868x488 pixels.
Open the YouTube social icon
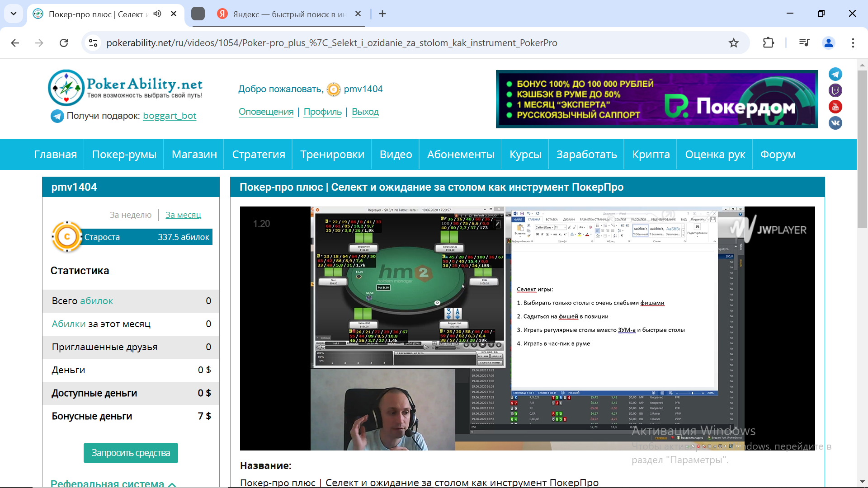pos(835,107)
